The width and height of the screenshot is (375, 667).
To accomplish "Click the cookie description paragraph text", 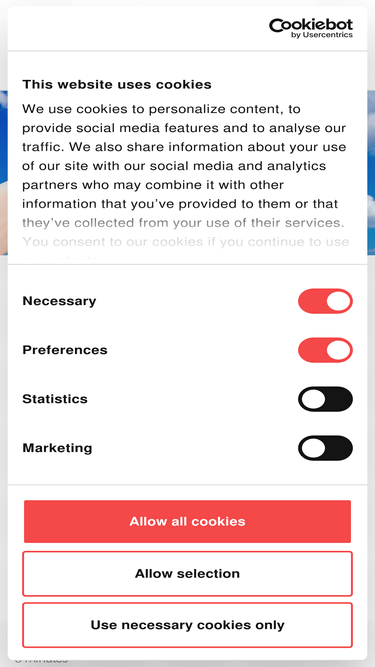I will (x=185, y=166).
